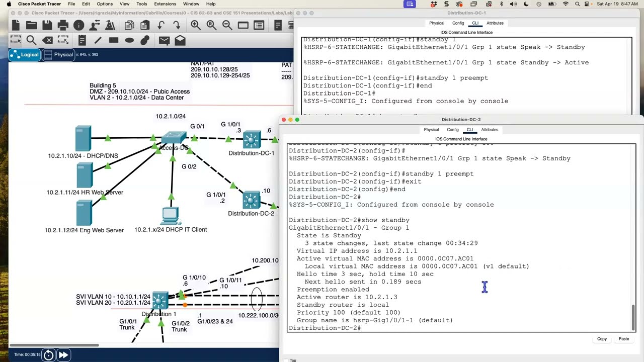The height and width of the screenshot is (362, 644).
Task: Open the Tools menu
Action: tap(142, 4)
